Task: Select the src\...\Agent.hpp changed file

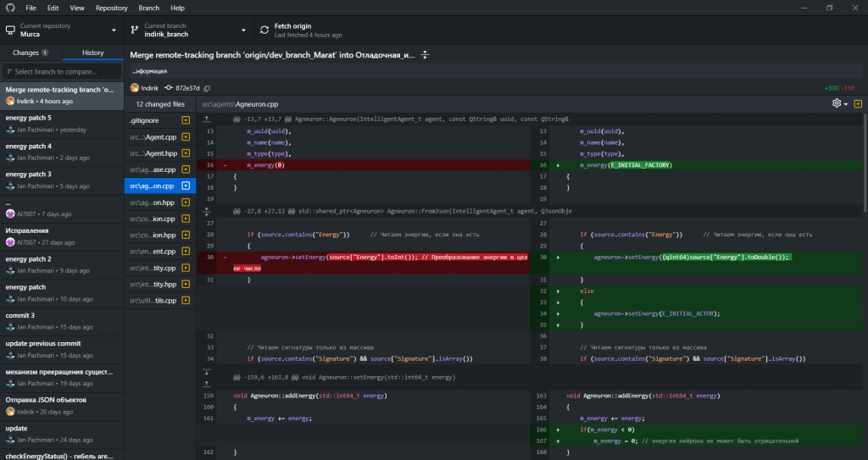Action: pos(154,153)
